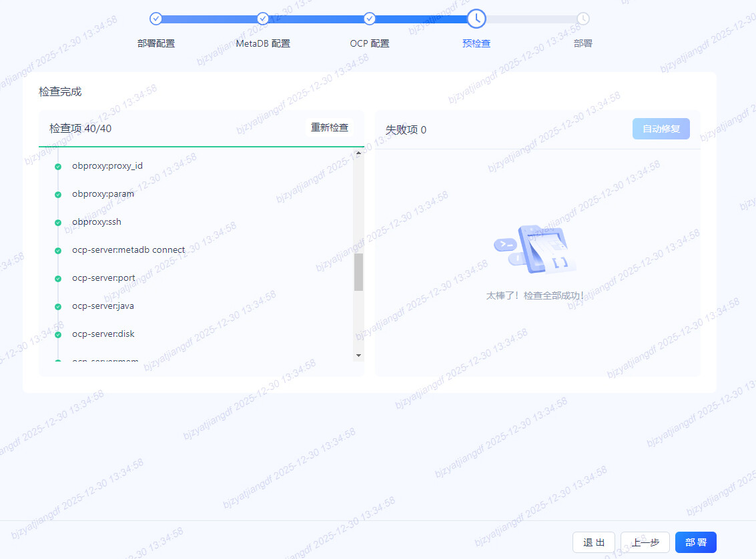The height and width of the screenshot is (559, 756).
Task: Click the MetaDB 配置 step checkmark icon
Action: [263, 19]
